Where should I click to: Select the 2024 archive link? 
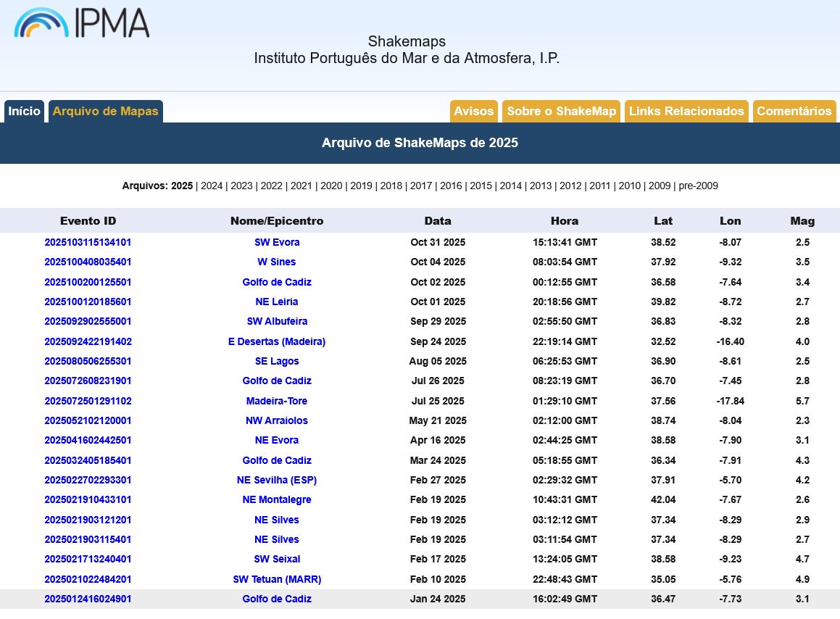click(x=212, y=186)
